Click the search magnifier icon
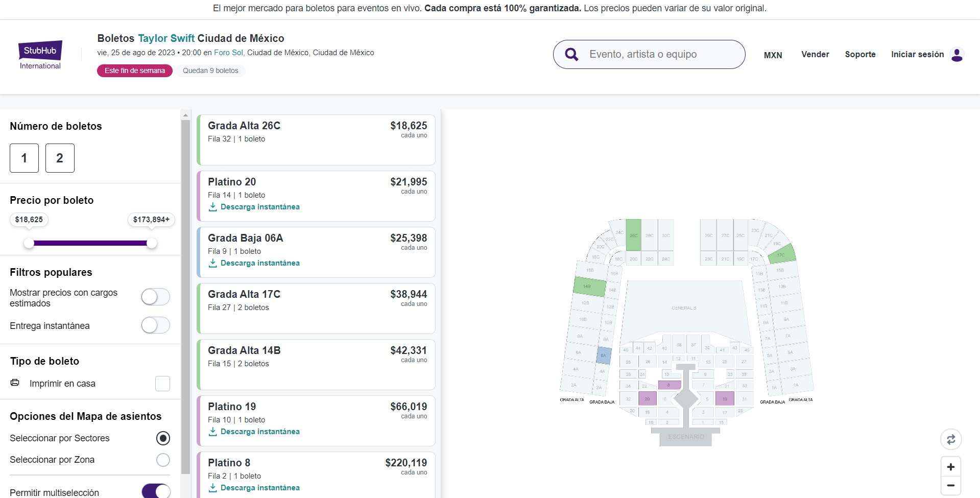The image size is (980, 498). 572,55
